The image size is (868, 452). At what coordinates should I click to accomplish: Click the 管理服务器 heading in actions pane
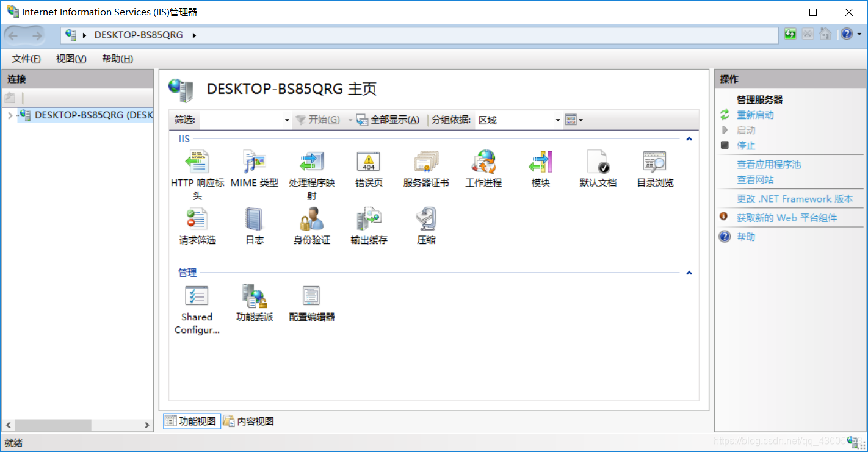(x=759, y=99)
